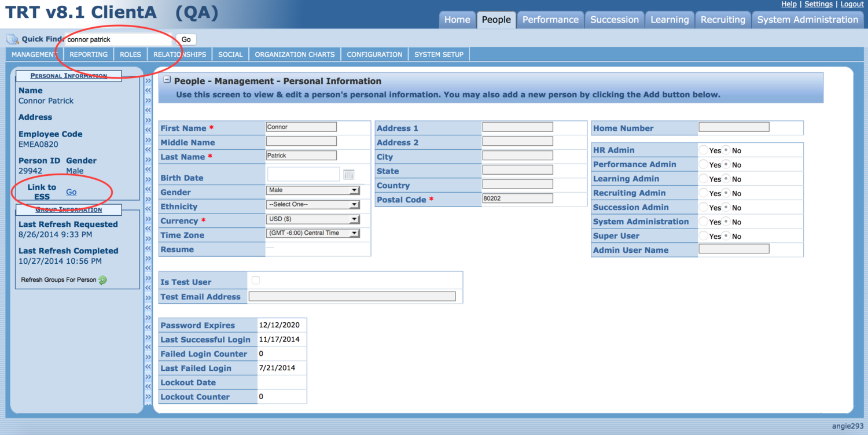Screen dimensions: 868x435
Task: Open the Relationships submenu
Action: click(x=179, y=54)
